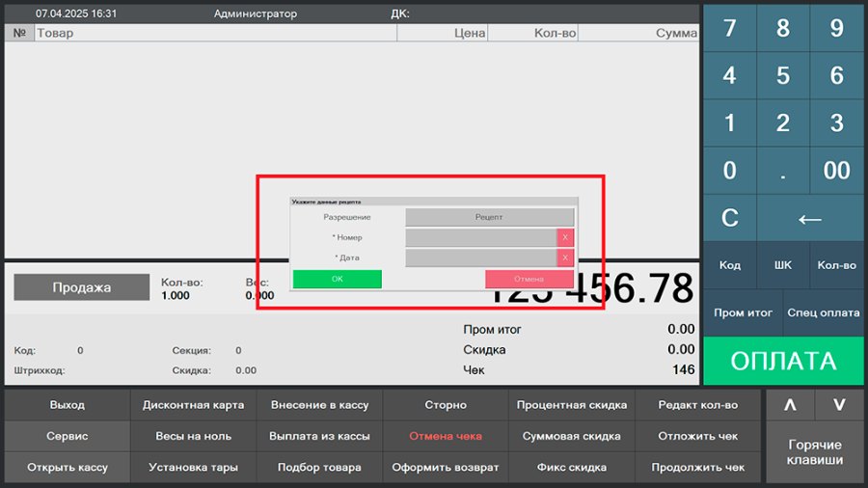Tap keypad digit 8
Viewport: 868px width, 488px height.
pos(783,28)
